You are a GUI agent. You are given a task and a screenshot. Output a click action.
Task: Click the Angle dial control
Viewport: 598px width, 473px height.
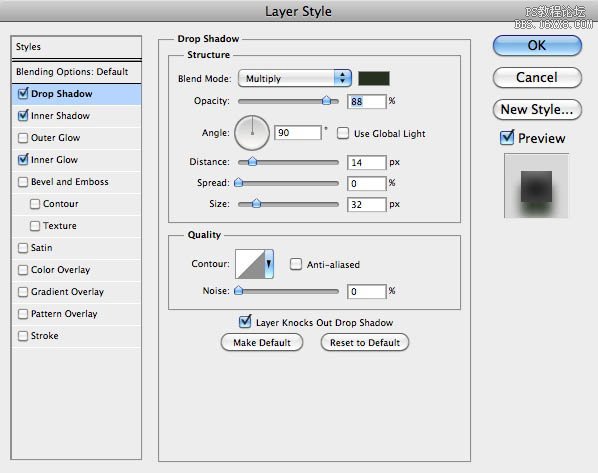pyautogui.click(x=252, y=133)
